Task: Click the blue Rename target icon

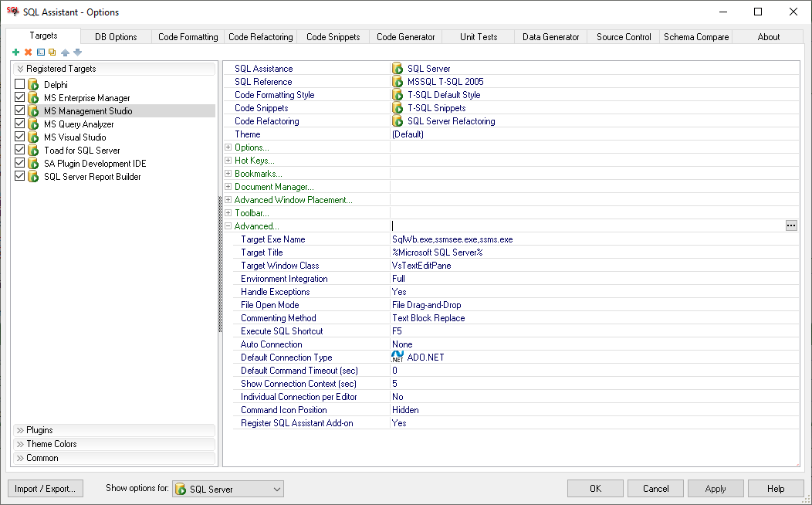Action: coord(40,53)
